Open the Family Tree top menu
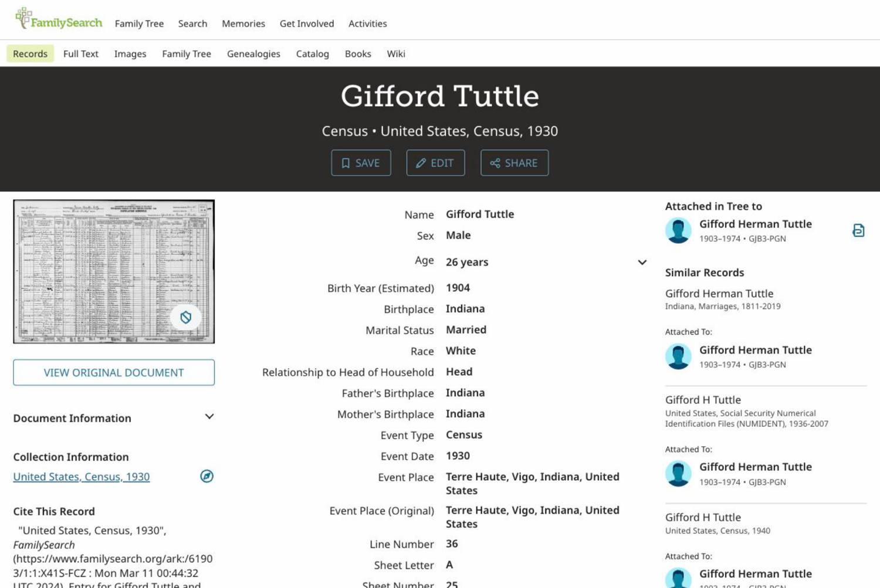This screenshot has width=880, height=588. click(x=139, y=23)
